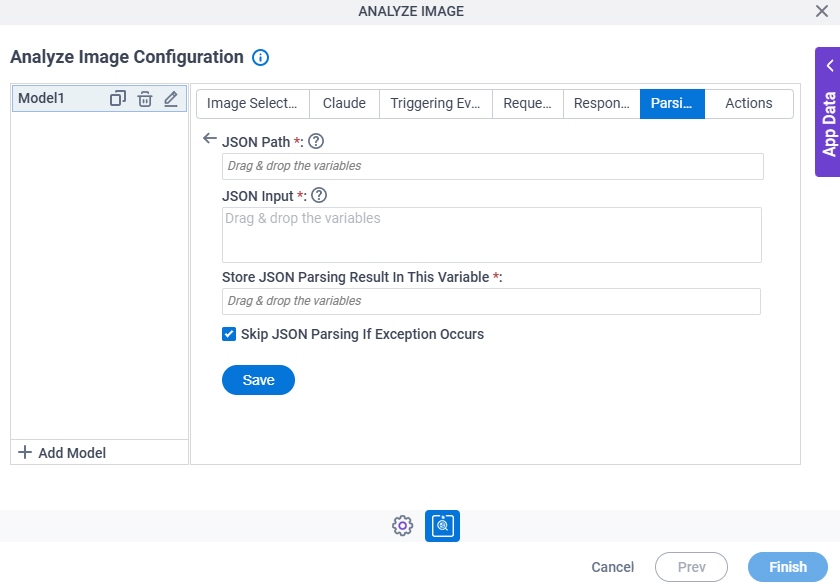The image size is (840, 586).
Task: Focus the Store JSON Parsing Result variable field
Action: [x=491, y=302]
